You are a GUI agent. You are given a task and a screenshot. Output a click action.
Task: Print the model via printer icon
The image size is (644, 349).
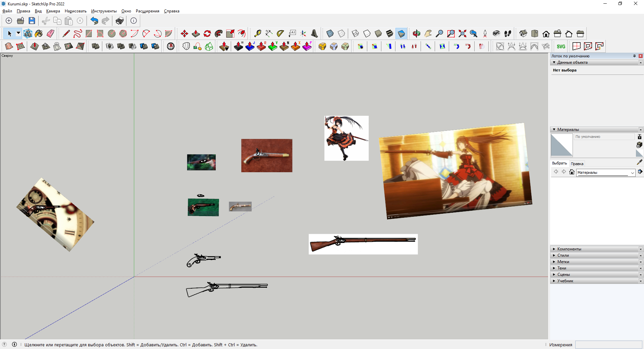120,21
